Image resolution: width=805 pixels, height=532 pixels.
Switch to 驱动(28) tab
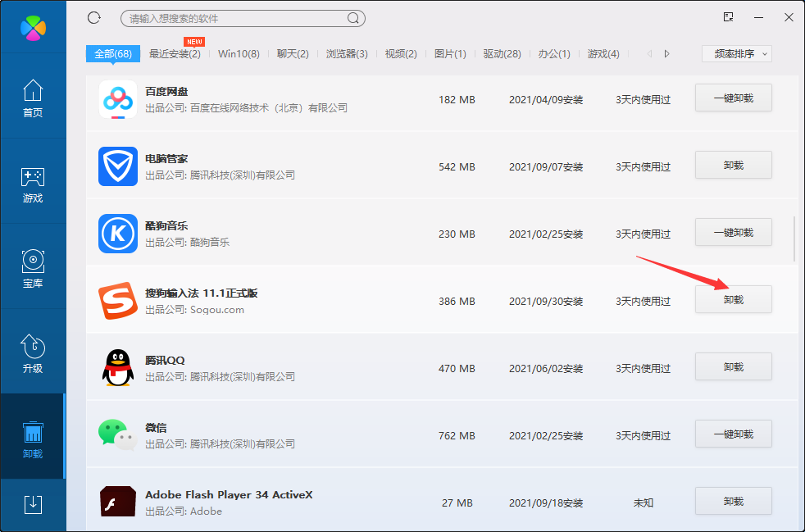click(x=502, y=54)
